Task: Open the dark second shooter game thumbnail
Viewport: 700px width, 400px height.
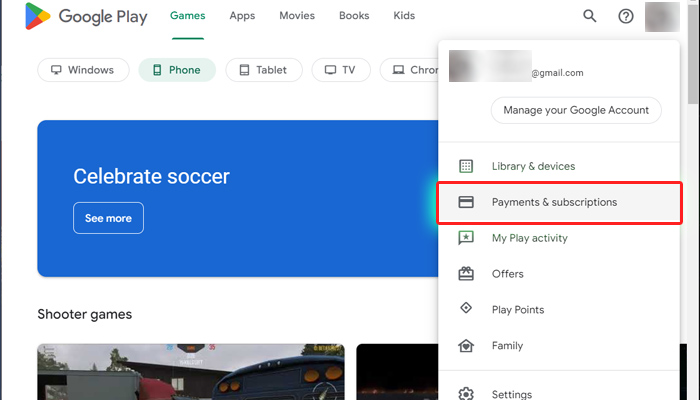Action: point(397,372)
